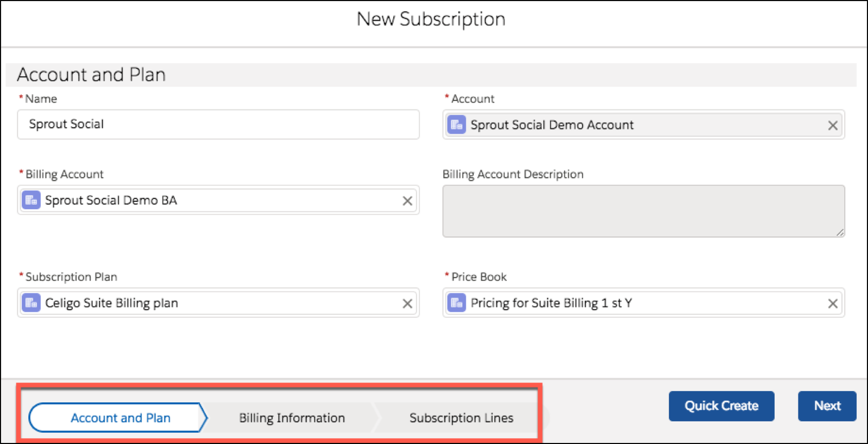The height and width of the screenshot is (444, 868).
Task: Click the Quick Create button
Action: pyautogui.click(x=721, y=406)
